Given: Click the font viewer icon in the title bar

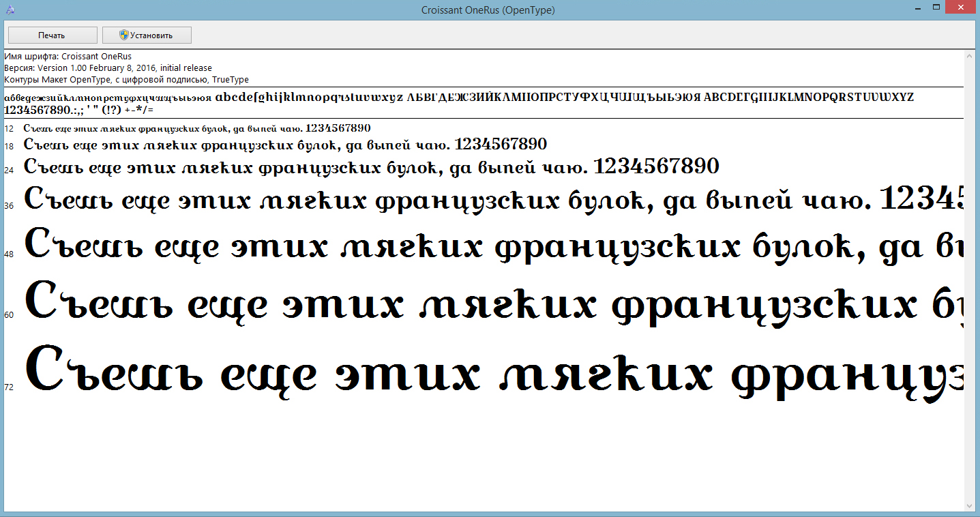Looking at the screenshot, I should coord(10,10).
